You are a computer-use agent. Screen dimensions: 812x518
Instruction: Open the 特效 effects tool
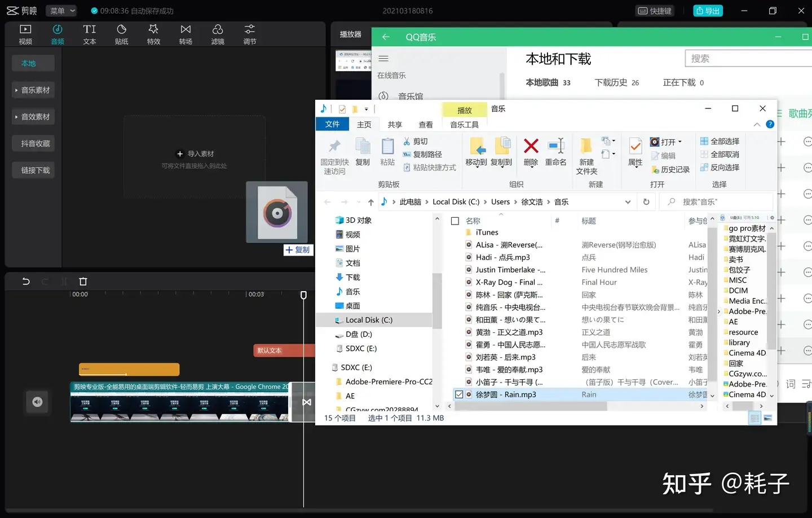pyautogui.click(x=153, y=34)
